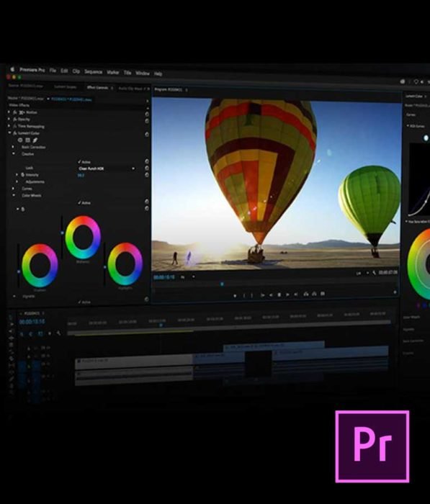This screenshot has height=504, width=430.
Task: Reset the Lumetri Color effect
Action: (x=147, y=135)
